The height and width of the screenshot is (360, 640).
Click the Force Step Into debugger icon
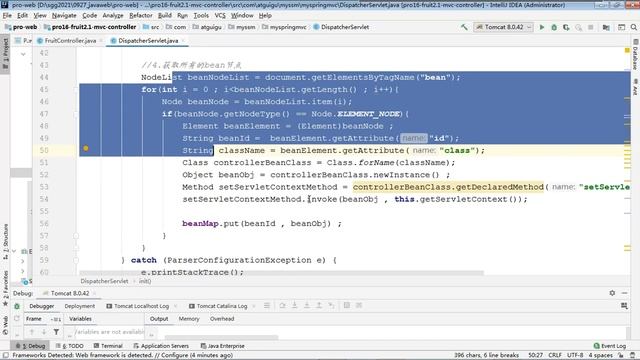point(307,305)
